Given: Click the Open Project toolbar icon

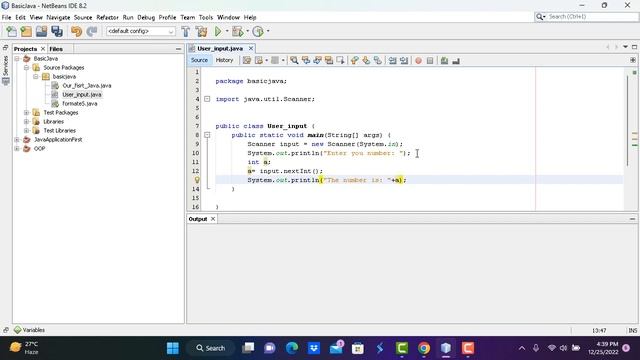Looking at the screenshot, I should pyautogui.click(x=41, y=31).
